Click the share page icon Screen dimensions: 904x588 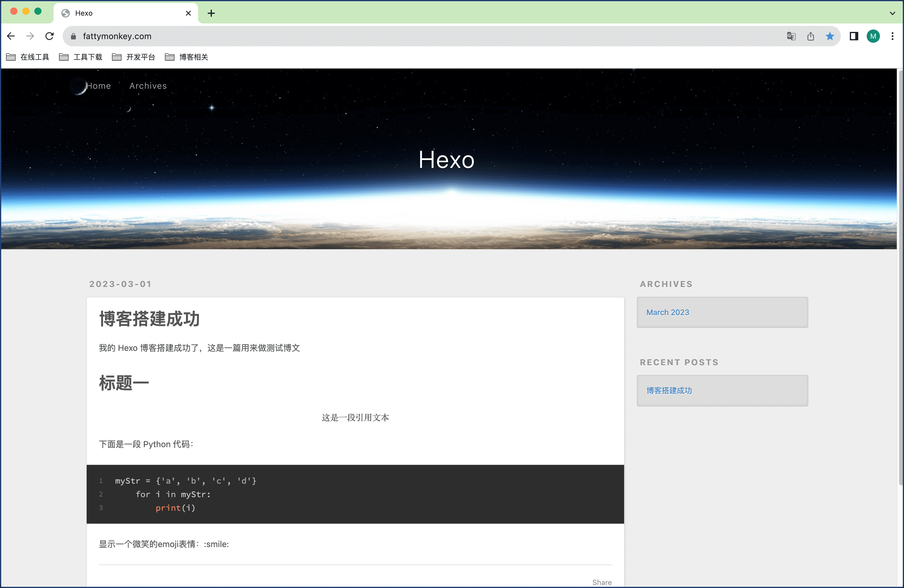(x=811, y=36)
